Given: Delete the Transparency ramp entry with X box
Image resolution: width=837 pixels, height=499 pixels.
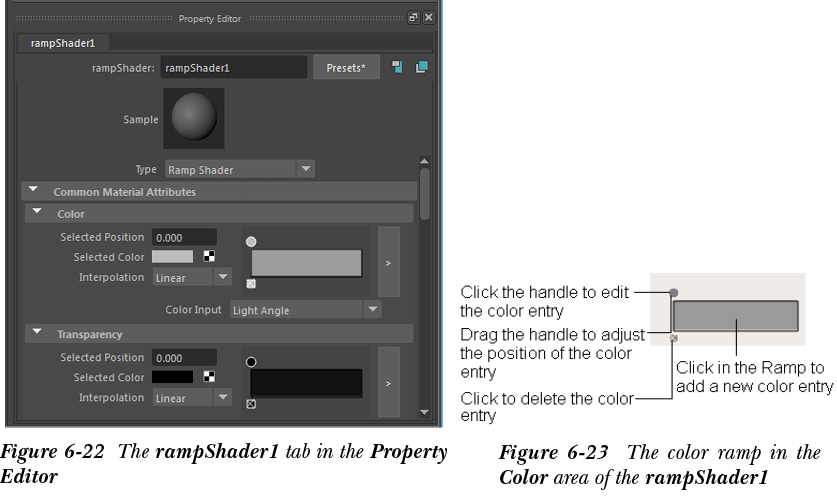Looking at the screenshot, I should pyautogui.click(x=251, y=404).
